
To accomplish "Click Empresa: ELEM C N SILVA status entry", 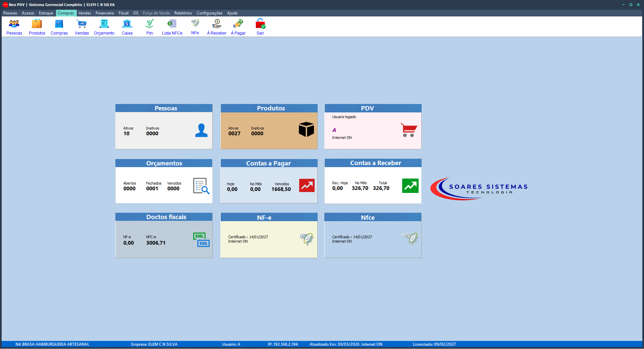I will click(154, 344).
